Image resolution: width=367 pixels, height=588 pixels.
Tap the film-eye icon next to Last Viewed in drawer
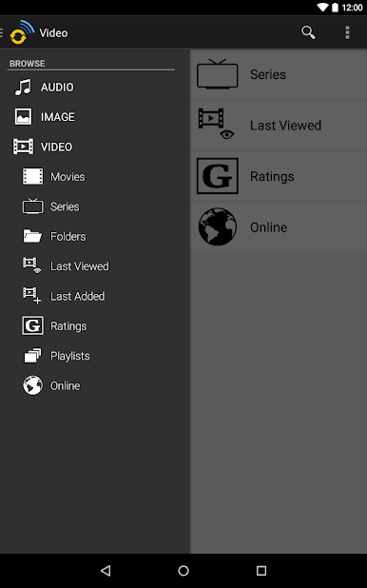(x=32, y=265)
